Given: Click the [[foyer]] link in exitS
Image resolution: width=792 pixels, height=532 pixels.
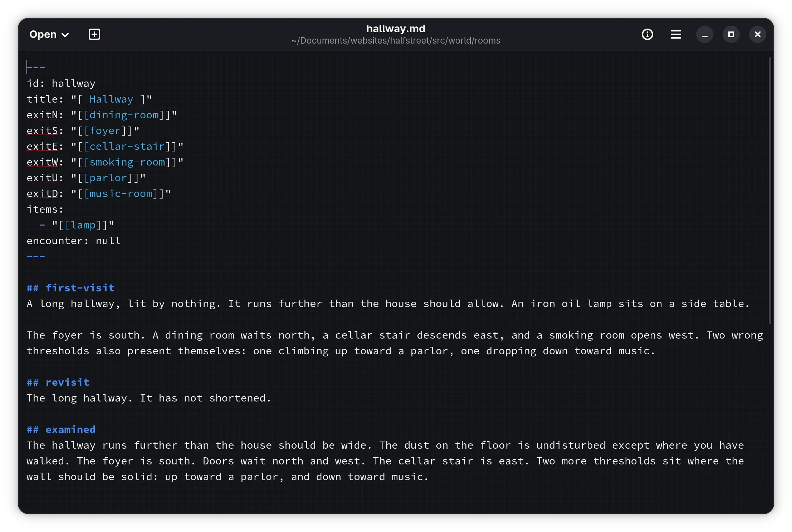Looking at the screenshot, I should pos(105,130).
